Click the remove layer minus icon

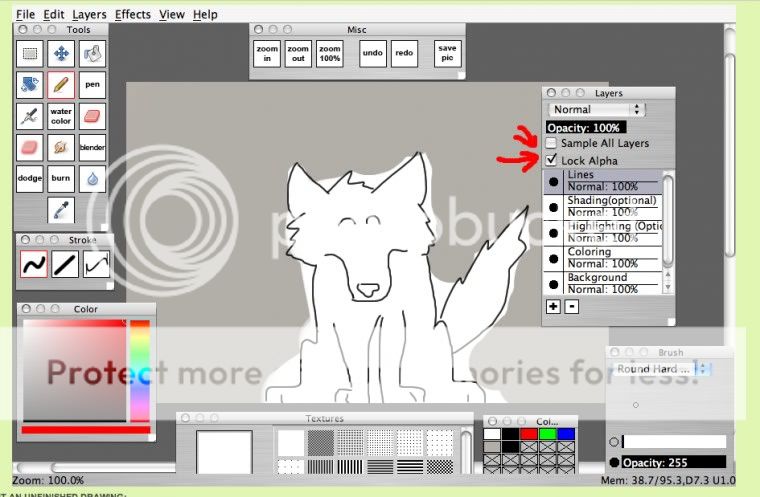coord(571,306)
